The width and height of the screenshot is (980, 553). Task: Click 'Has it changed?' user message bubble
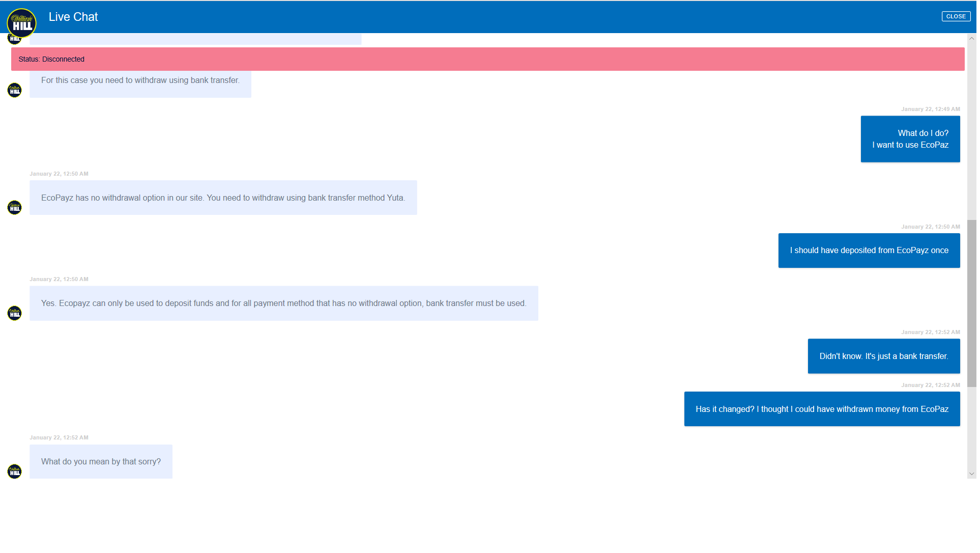pos(821,409)
